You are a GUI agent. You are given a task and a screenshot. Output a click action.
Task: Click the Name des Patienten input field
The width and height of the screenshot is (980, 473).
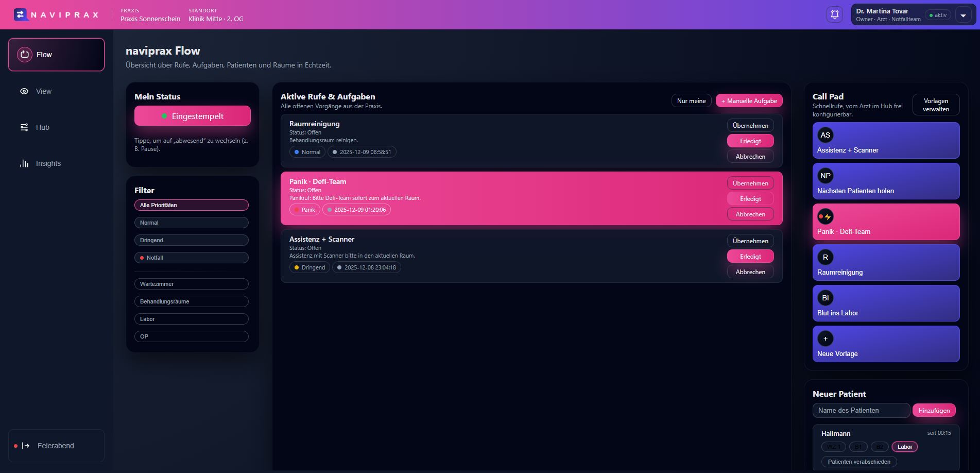861,410
